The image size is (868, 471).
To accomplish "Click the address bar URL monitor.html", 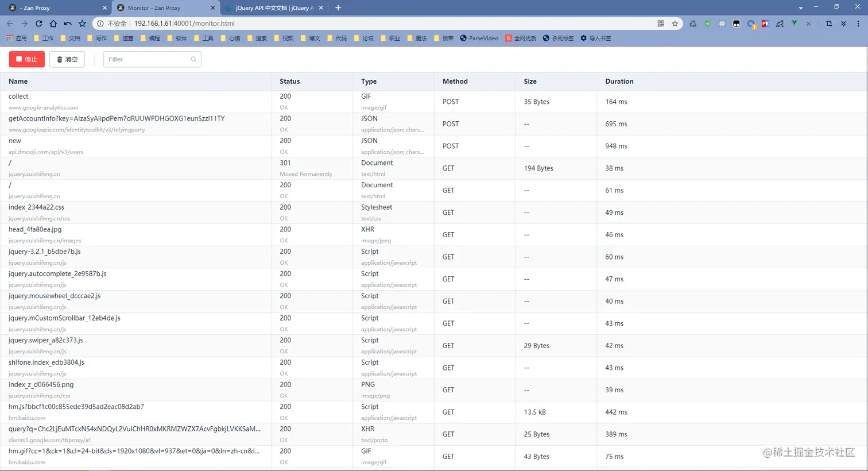I will [184, 24].
